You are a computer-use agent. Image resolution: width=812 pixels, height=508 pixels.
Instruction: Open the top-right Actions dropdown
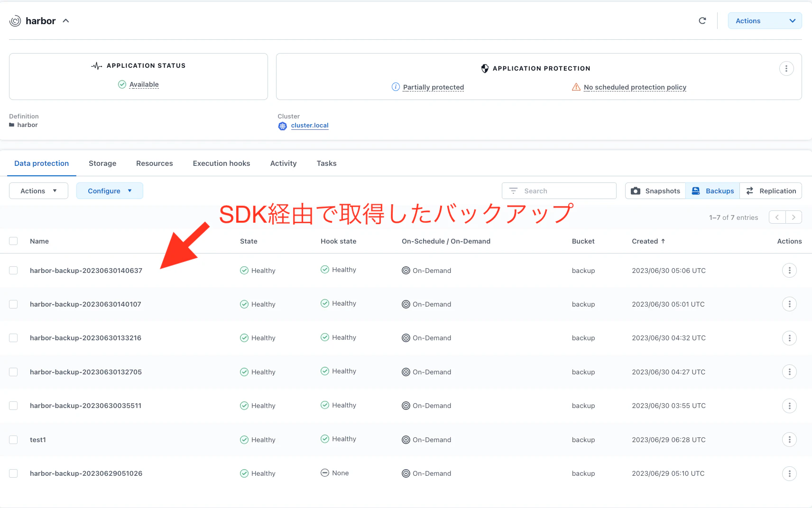pyautogui.click(x=765, y=21)
